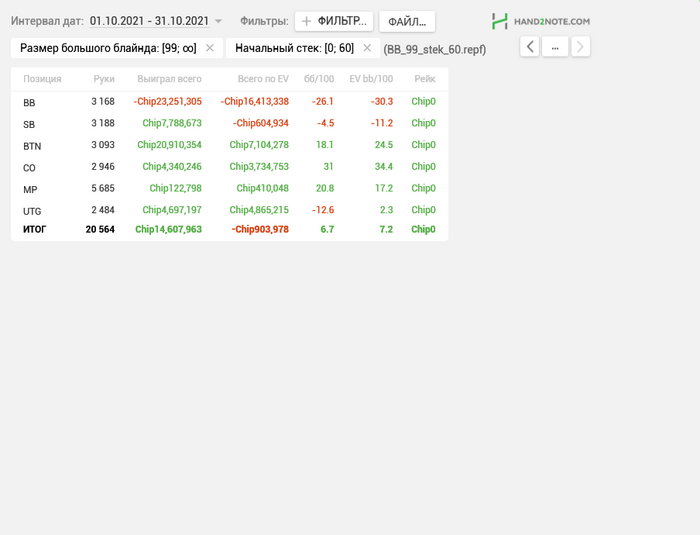Click the Chip3,734,753 EV value
The width and height of the screenshot is (700, 535).
[259, 167]
